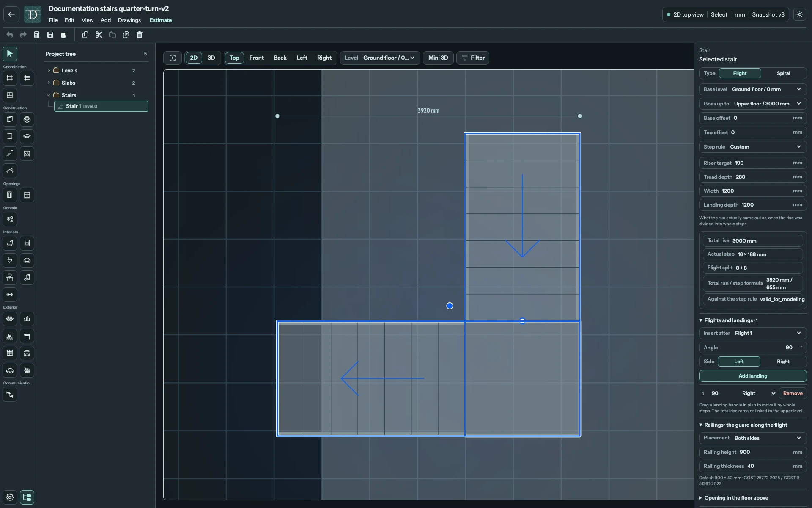Pick the door opening tool
Viewport: 812px width, 508px height.
pos(10,195)
